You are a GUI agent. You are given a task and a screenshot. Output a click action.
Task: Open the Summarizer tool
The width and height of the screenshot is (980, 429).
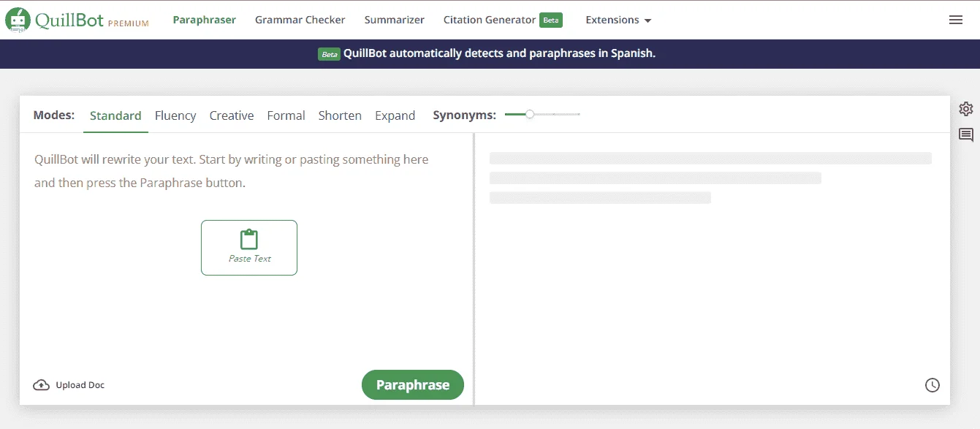395,20
